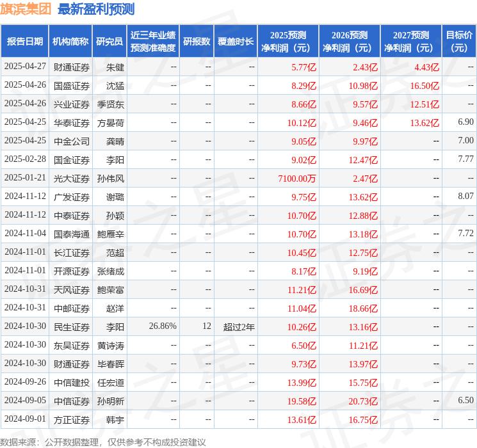
Task: Select 广发证券 institution cell
Action: (72, 197)
